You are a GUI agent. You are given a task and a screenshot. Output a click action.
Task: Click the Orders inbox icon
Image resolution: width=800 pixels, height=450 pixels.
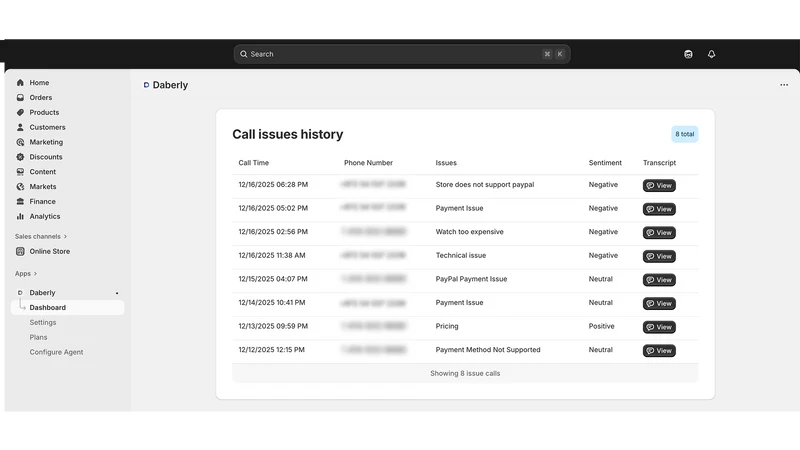coord(20,97)
